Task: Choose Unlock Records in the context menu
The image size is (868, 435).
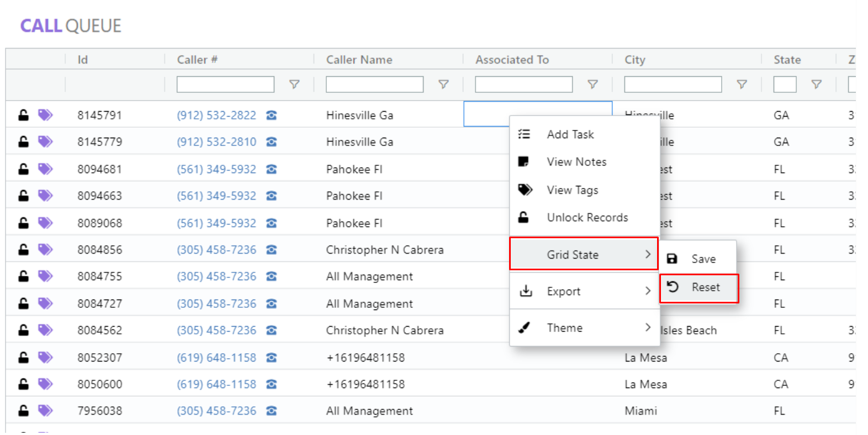Action: tap(587, 218)
